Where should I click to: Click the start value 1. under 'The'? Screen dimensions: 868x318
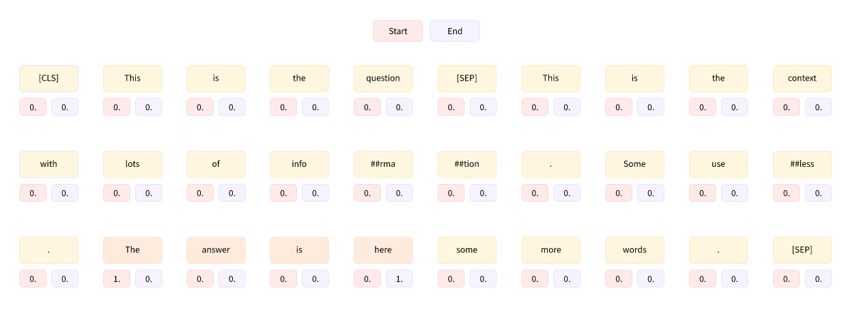pyautogui.click(x=117, y=278)
